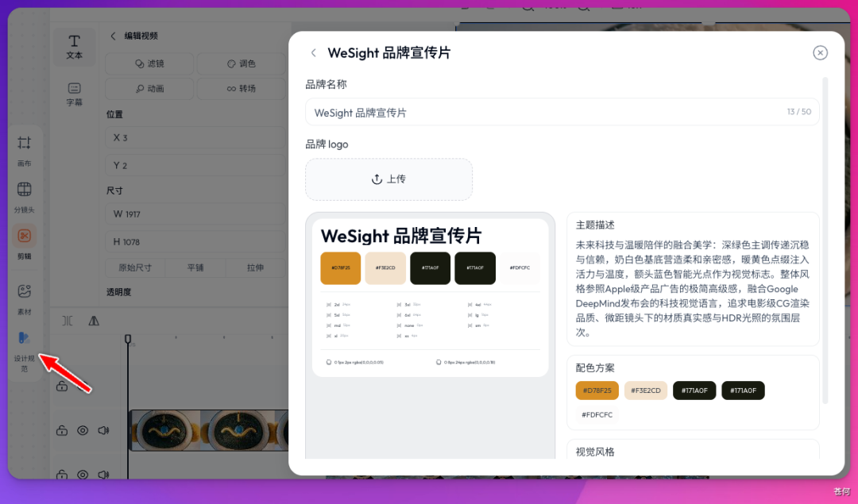
Task: Click the 品牌 logo label
Action: pyautogui.click(x=327, y=144)
